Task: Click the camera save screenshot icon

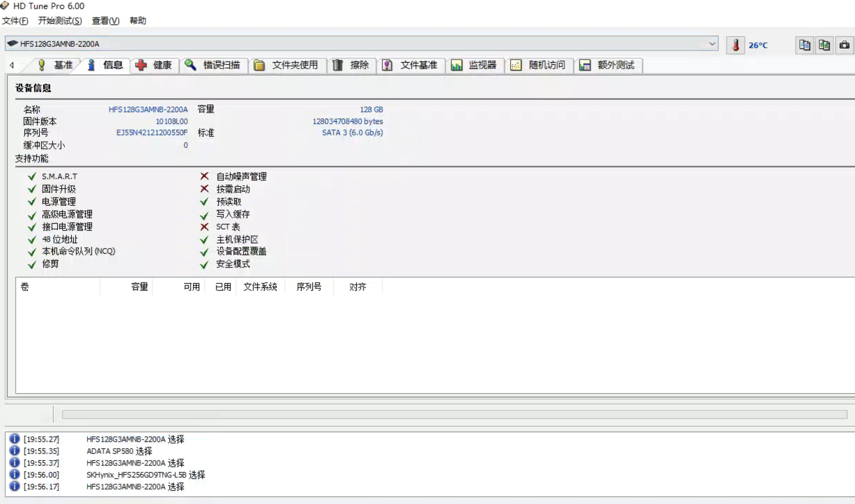Action: click(844, 45)
